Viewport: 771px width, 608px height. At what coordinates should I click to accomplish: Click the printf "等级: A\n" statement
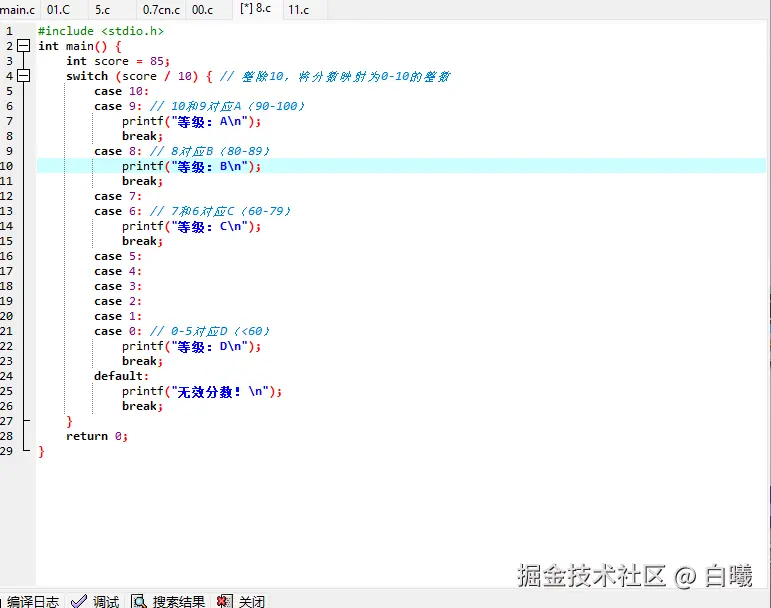pos(191,121)
